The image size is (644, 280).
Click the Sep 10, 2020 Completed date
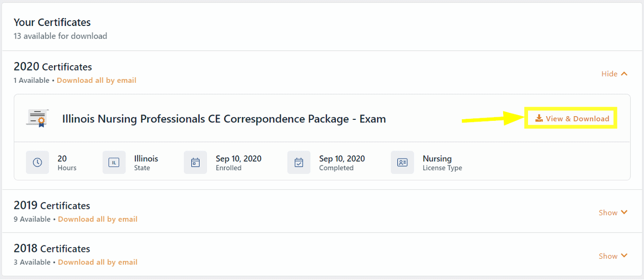coord(342,159)
